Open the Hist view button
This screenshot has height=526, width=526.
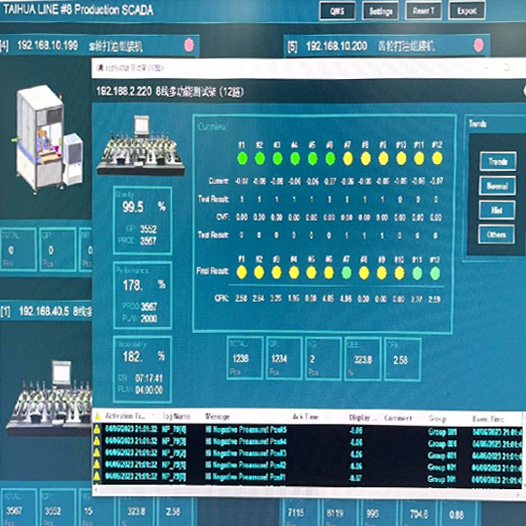click(497, 210)
